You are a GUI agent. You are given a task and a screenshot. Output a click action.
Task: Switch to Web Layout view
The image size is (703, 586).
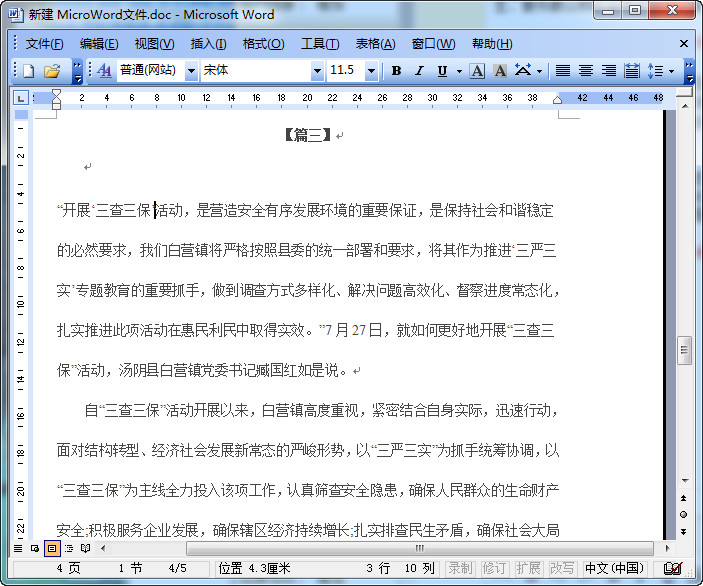[x=35, y=548]
